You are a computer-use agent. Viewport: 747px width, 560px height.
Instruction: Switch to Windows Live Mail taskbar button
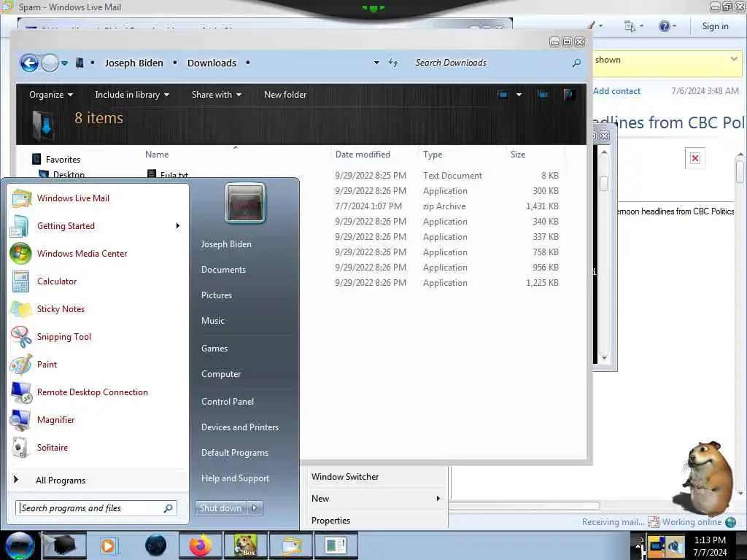click(x=292, y=545)
